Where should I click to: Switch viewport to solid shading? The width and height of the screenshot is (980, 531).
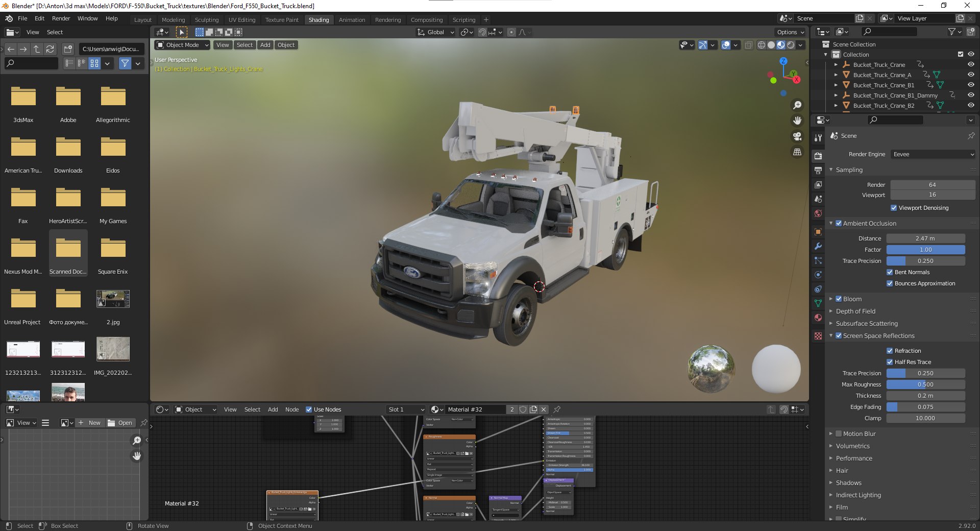point(771,45)
